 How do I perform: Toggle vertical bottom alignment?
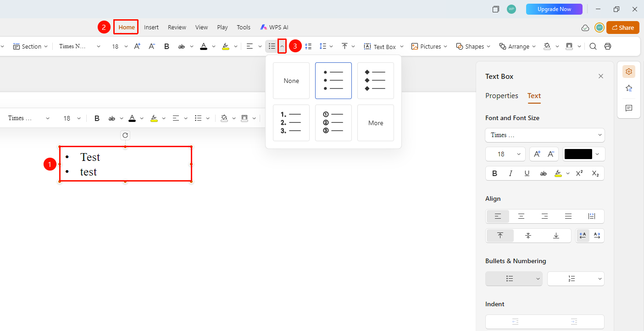556,236
